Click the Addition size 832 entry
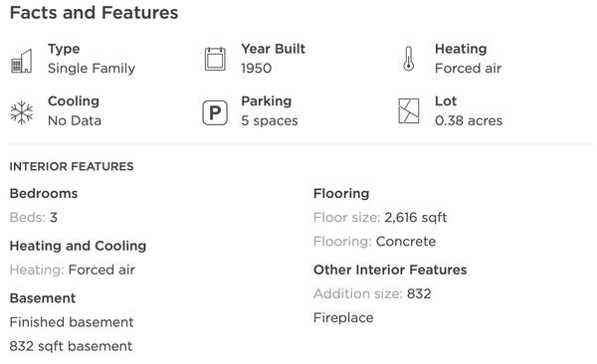The height and width of the screenshot is (364, 597). [x=372, y=294]
